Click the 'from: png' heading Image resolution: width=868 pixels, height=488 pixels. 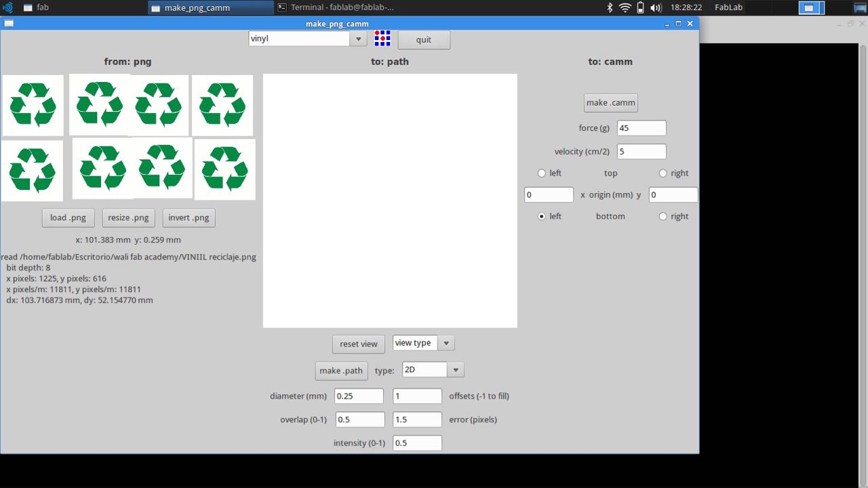pyautogui.click(x=128, y=62)
